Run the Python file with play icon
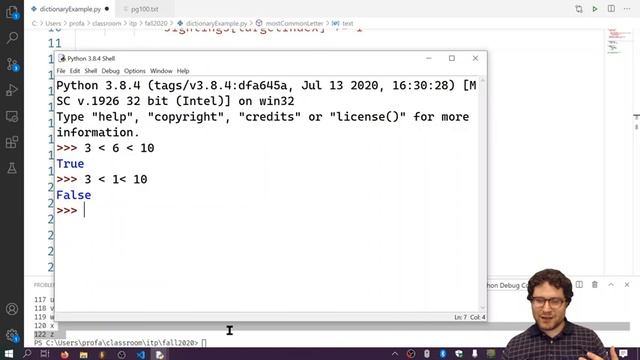Viewport: 640px width, 360px height. (595, 9)
